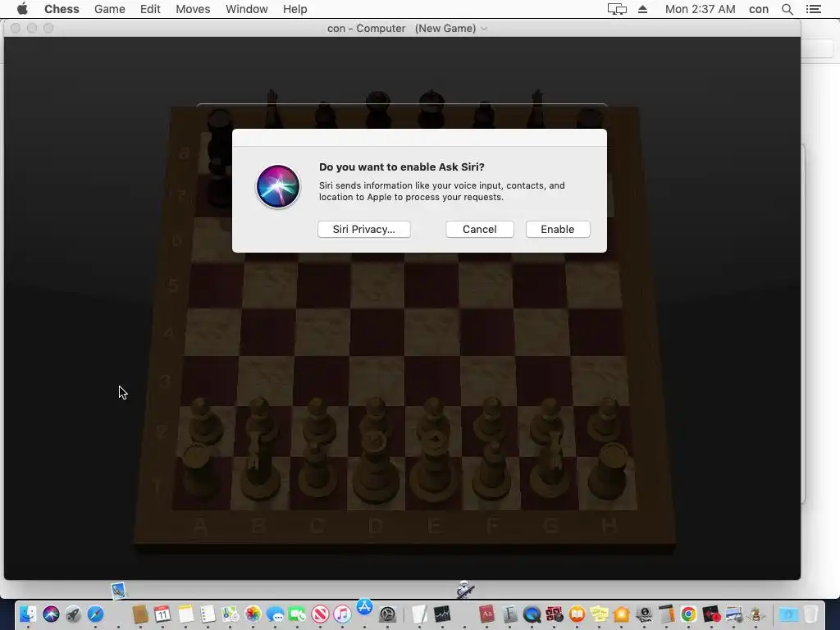840x630 pixels.
Task: Select the white king on E1
Action: (x=435, y=466)
